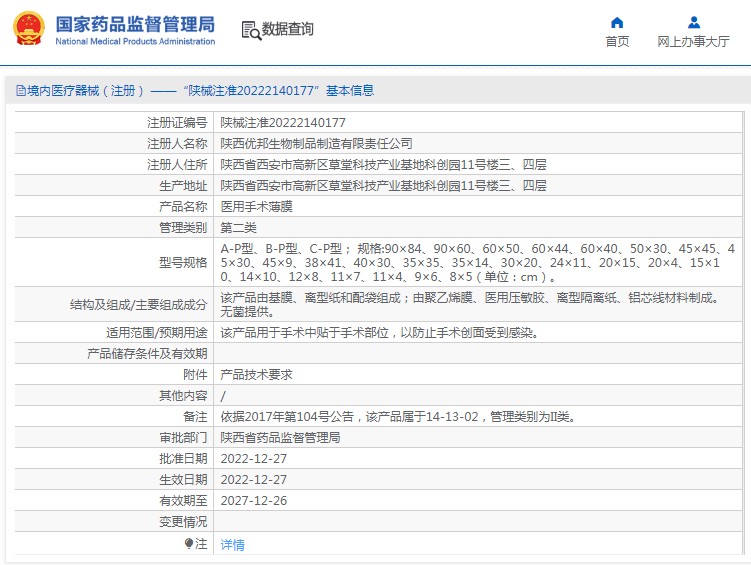Click the 注册证编号 row label
Image resolution: width=751 pixels, height=565 pixels.
point(177,123)
